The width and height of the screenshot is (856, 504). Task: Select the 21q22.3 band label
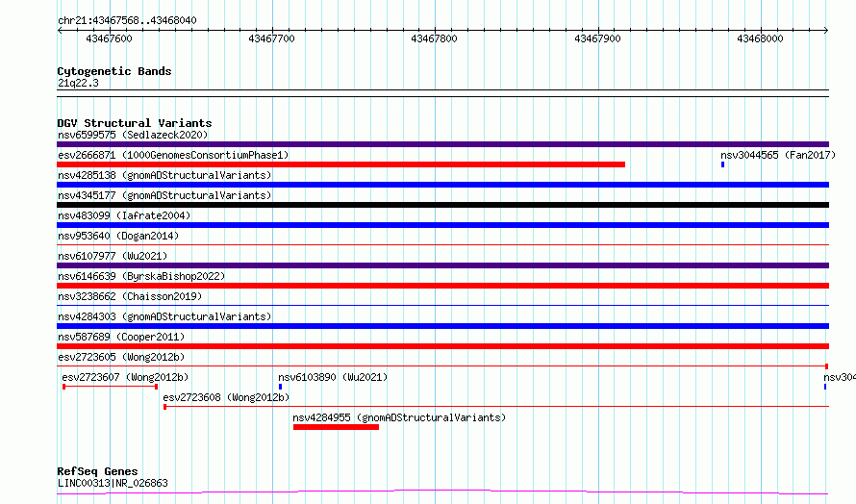tap(78, 83)
